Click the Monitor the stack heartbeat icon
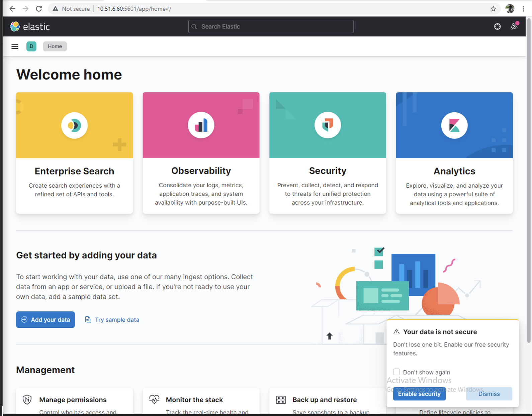The width and height of the screenshot is (532, 416). click(154, 399)
